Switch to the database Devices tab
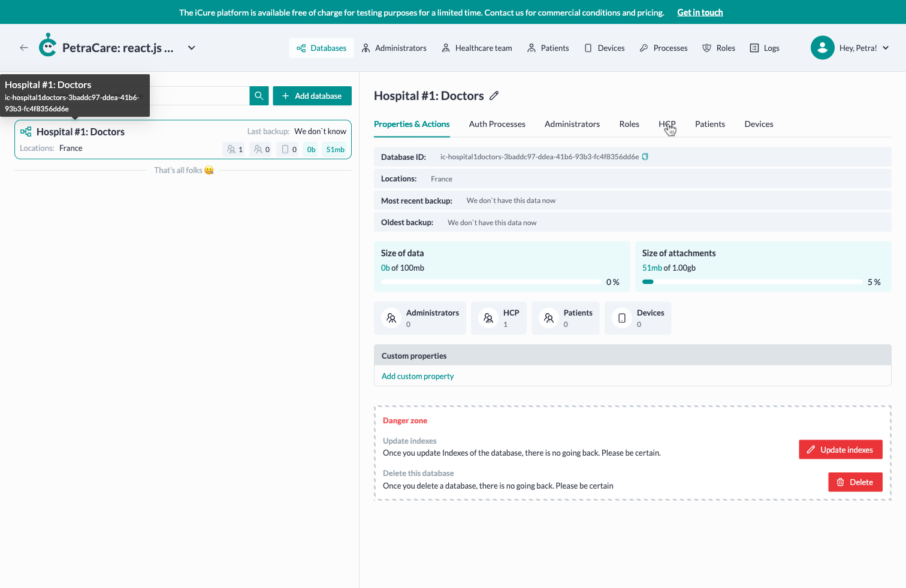Image resolution: width=906 pixels, height=588 pixels. tap(759, 124)
